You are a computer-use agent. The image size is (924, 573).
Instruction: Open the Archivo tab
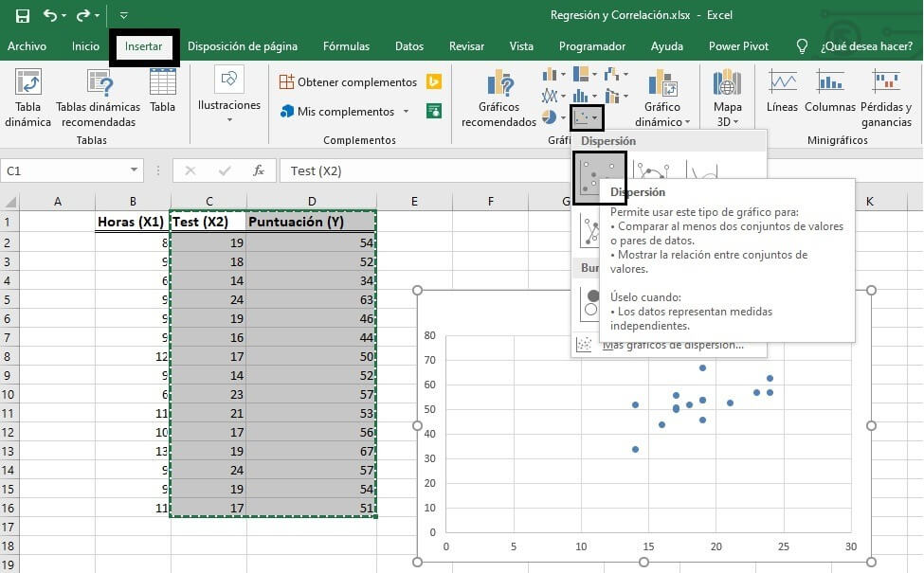pyautogui.click(x=27, y=45)
